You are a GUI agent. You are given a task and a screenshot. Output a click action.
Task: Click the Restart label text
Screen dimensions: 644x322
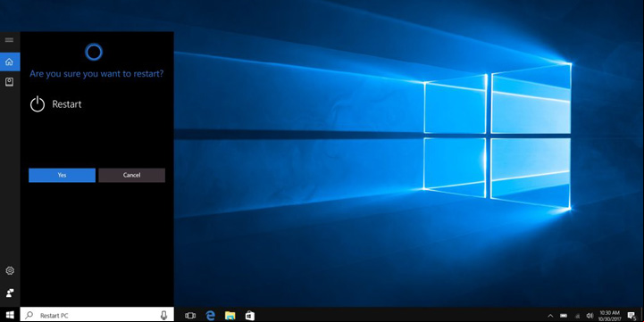[67, 104]
